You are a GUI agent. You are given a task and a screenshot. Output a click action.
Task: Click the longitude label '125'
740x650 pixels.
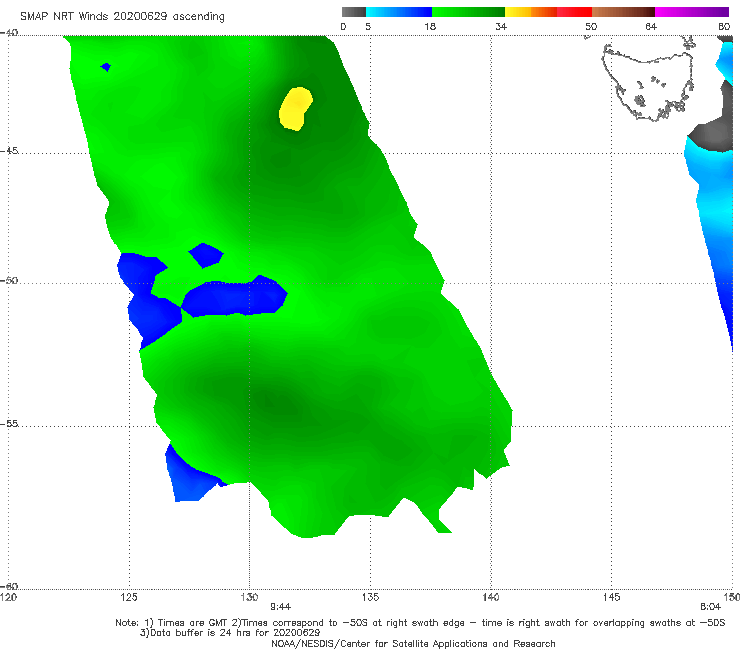point(129,597)
